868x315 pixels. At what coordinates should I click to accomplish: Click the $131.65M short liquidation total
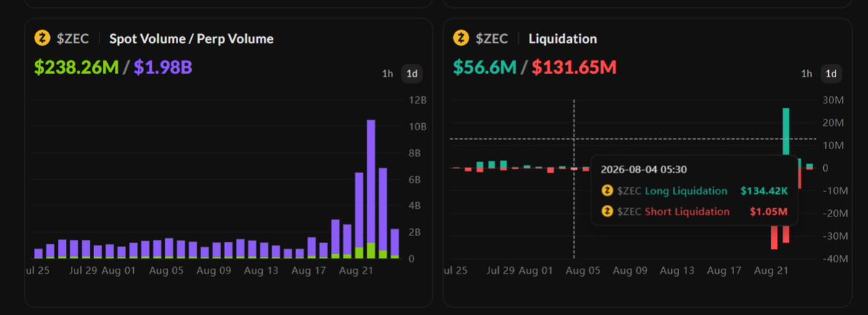[x=574, y=67]
